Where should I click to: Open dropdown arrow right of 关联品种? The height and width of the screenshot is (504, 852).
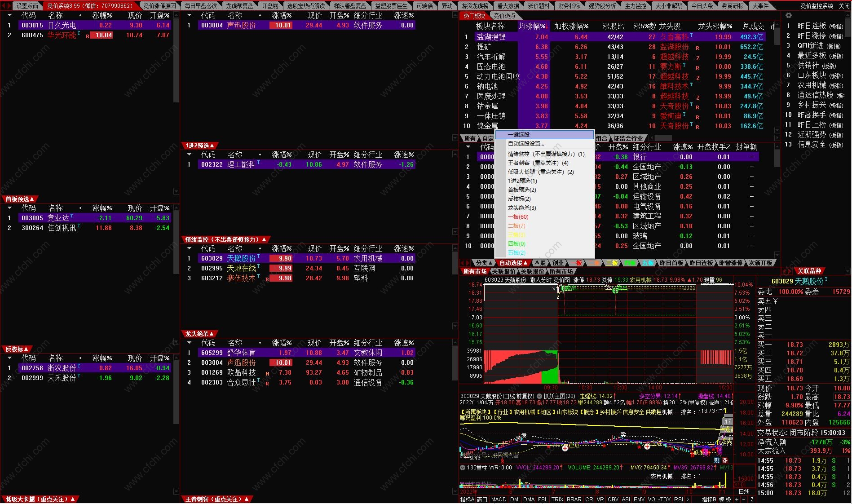tap(847, 271)
